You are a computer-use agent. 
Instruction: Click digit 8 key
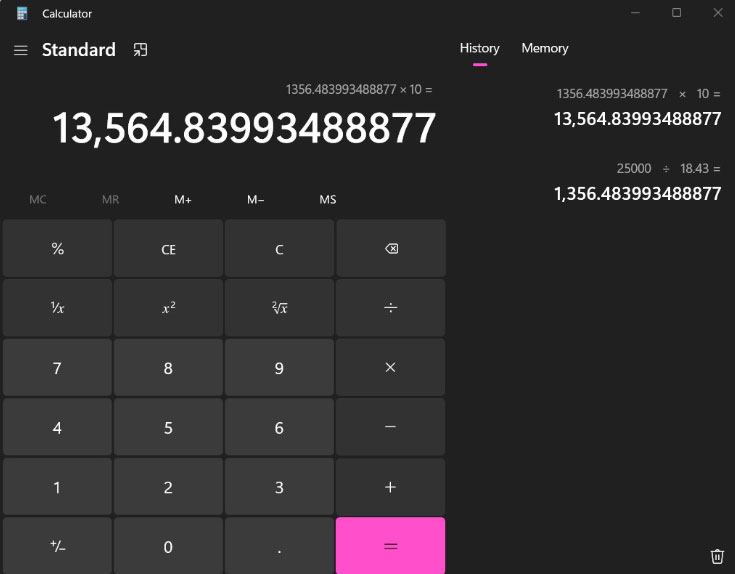tap(168, 367)
